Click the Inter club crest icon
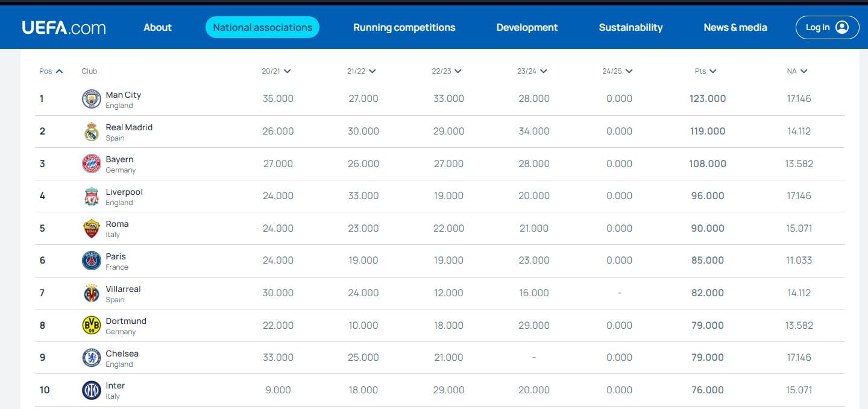Image resolution: width=868 pixels, height=409 pixels. (x=92, y=390)
